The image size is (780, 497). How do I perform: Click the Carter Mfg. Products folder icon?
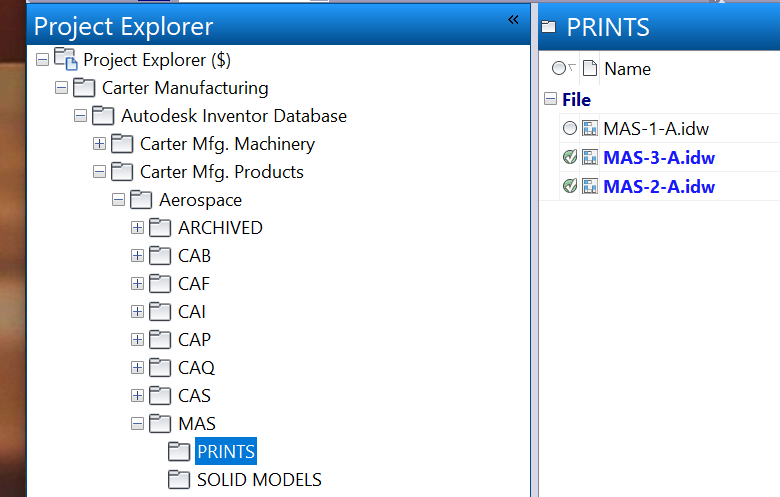pos(122,172)
